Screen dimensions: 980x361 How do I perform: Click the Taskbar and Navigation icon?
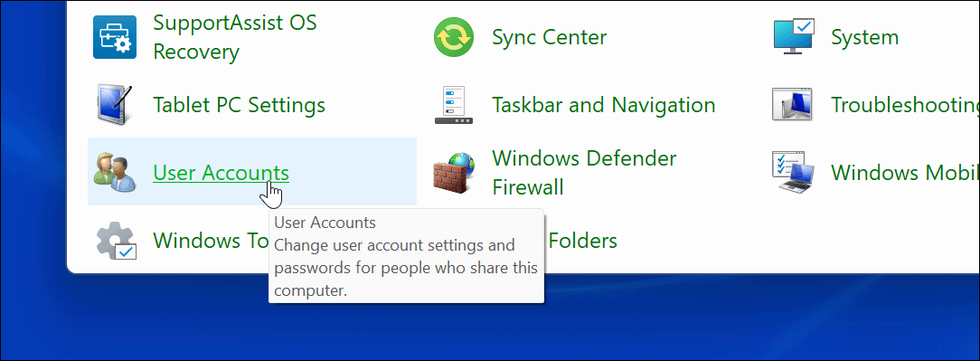coord(455,104)
